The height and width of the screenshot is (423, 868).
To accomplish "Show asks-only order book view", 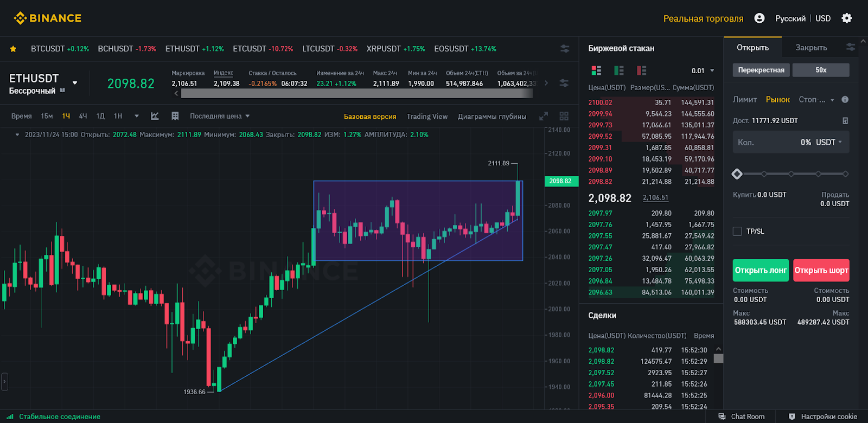I will click(642, 70).
